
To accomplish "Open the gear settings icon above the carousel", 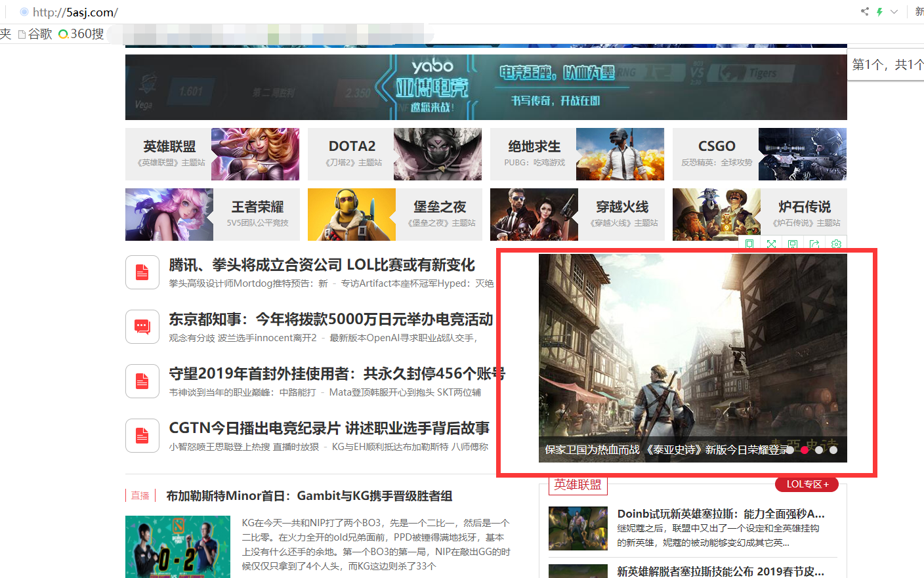I will tap(836, 244).
